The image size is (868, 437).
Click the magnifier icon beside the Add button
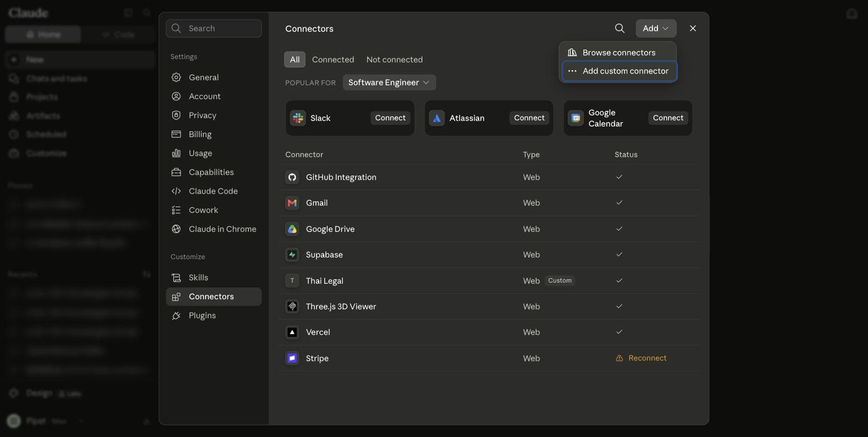pos(620,28)
